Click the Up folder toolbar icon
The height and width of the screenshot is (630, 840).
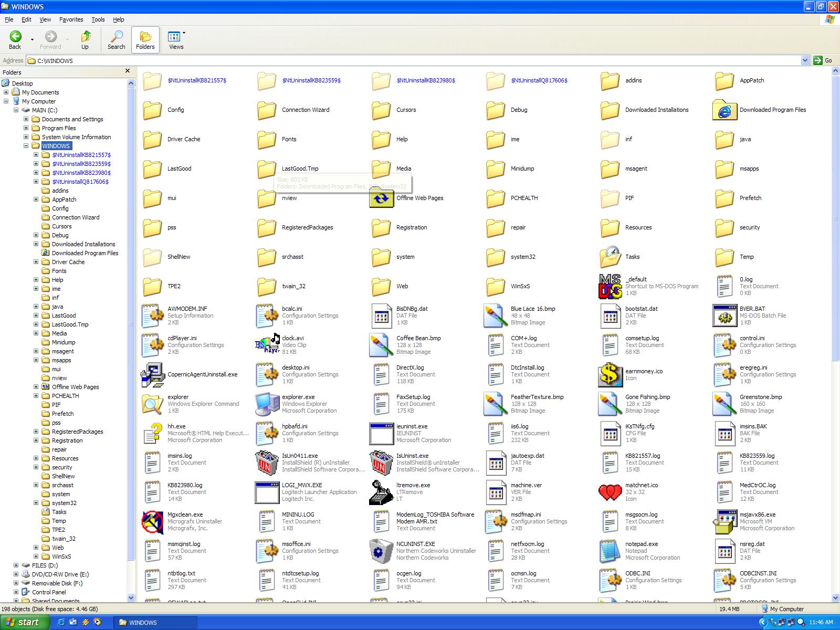click(x=85, y=40)
